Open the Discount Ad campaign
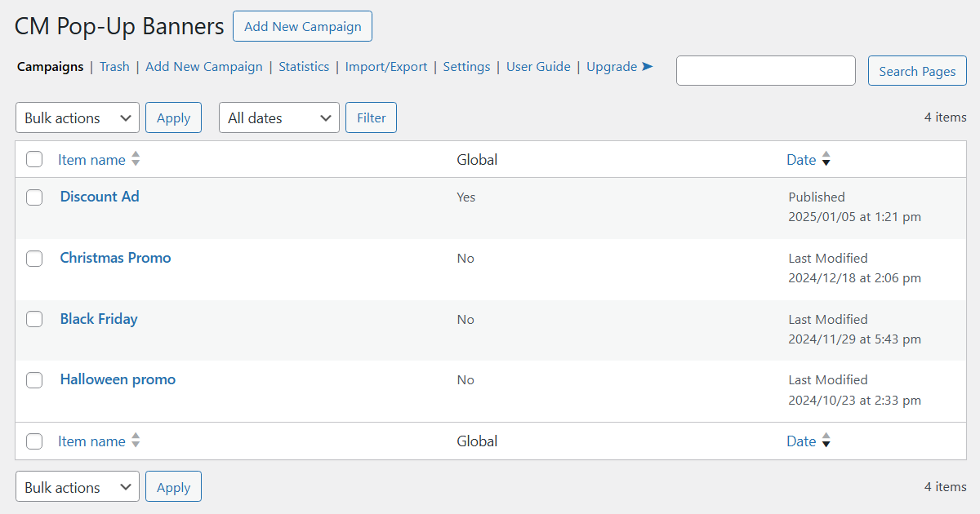The width and height of the screenshot is (980, 514). tap(100, 197)
